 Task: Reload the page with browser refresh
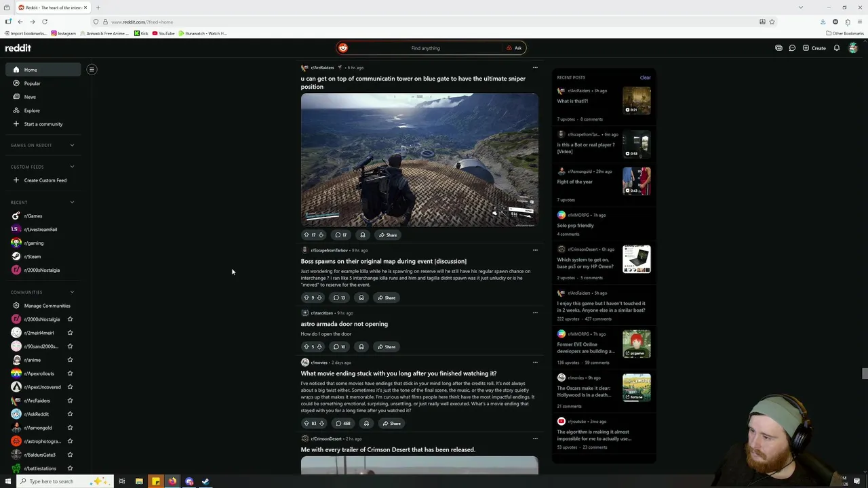(45, 22)
